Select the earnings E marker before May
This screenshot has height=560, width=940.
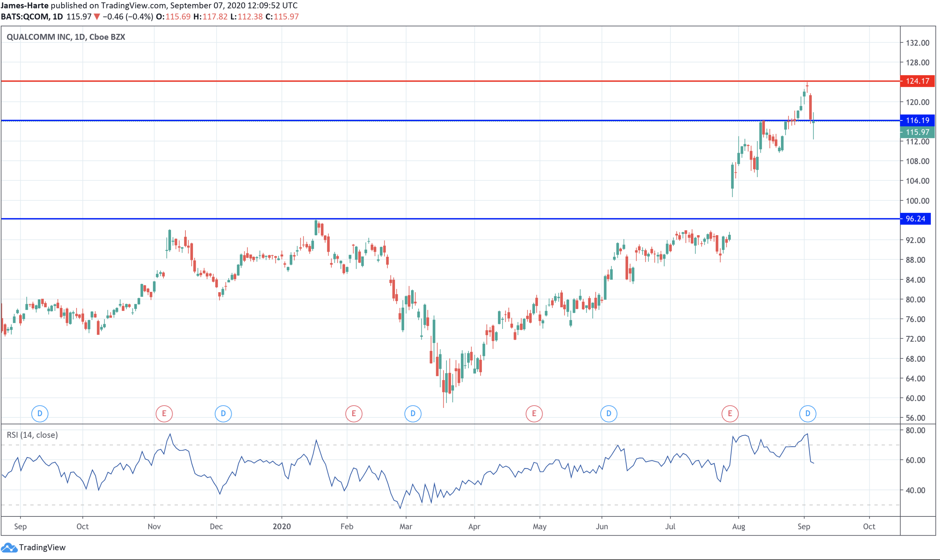[x=534, y=414]
